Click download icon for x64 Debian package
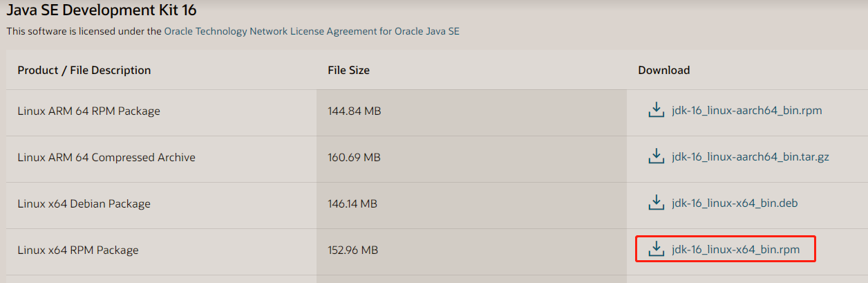Screen dimensions: 868x283 click(x=656, y=203)
